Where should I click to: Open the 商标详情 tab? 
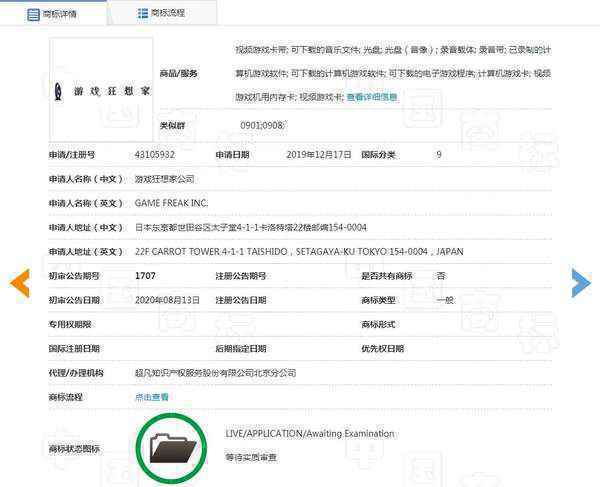point(53,14)
